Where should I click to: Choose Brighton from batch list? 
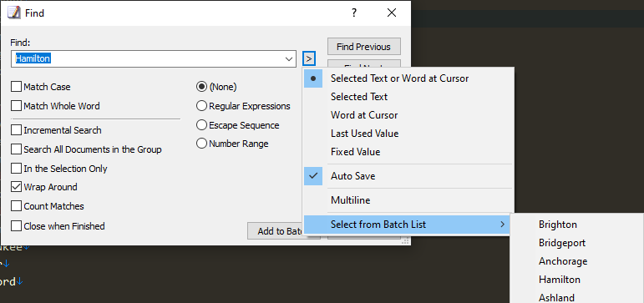coord(577,225)
